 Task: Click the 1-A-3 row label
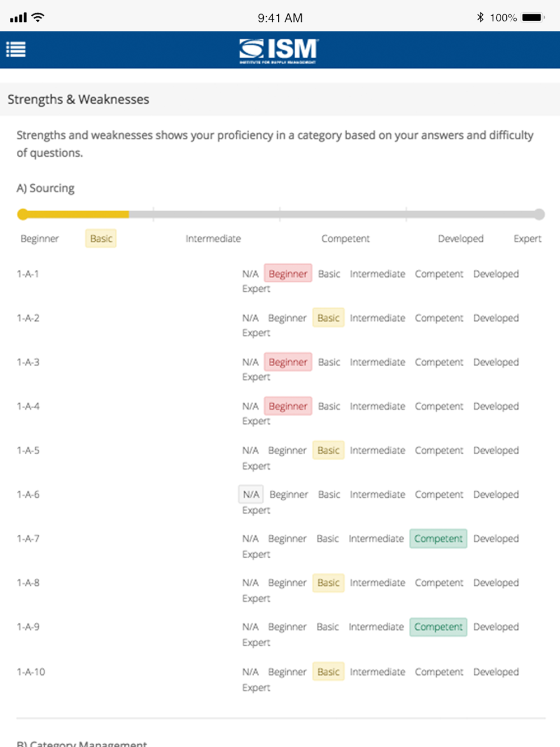tap(28, 362)
